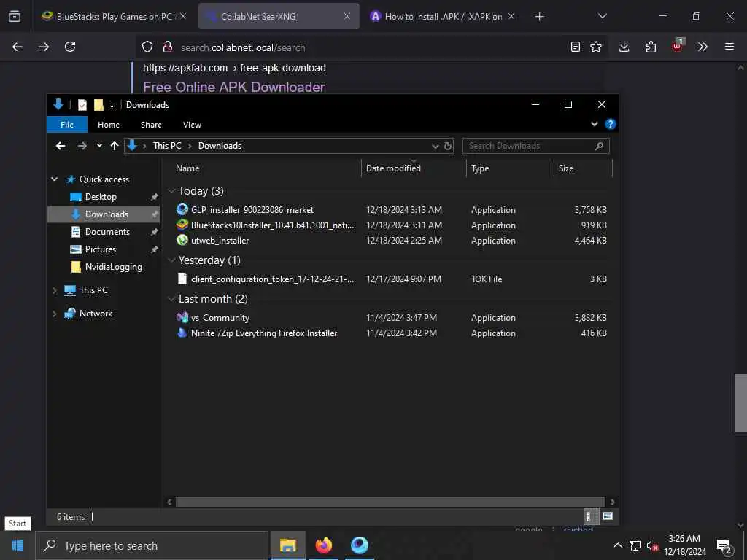
Task: Switch to large icons view layout
Action: click(607, 516)
